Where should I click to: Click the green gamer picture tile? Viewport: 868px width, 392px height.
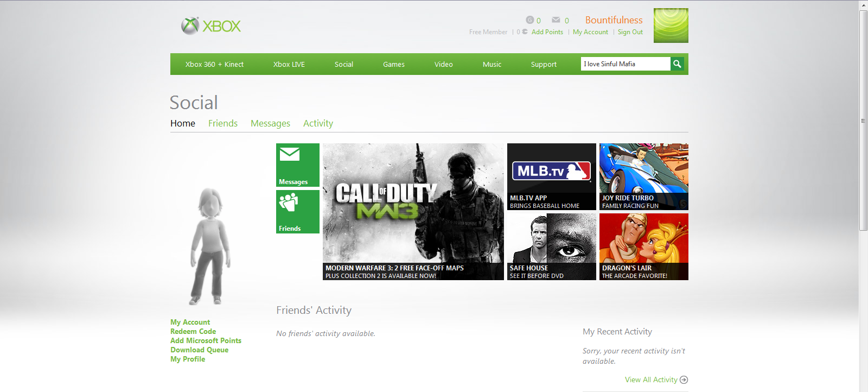[x=671, y=26]
